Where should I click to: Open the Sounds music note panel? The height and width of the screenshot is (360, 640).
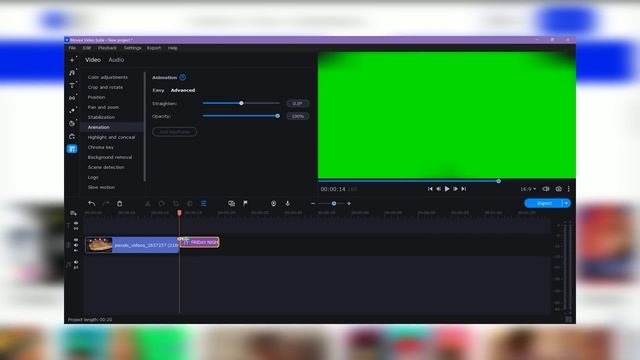click(x=72, y=73)
